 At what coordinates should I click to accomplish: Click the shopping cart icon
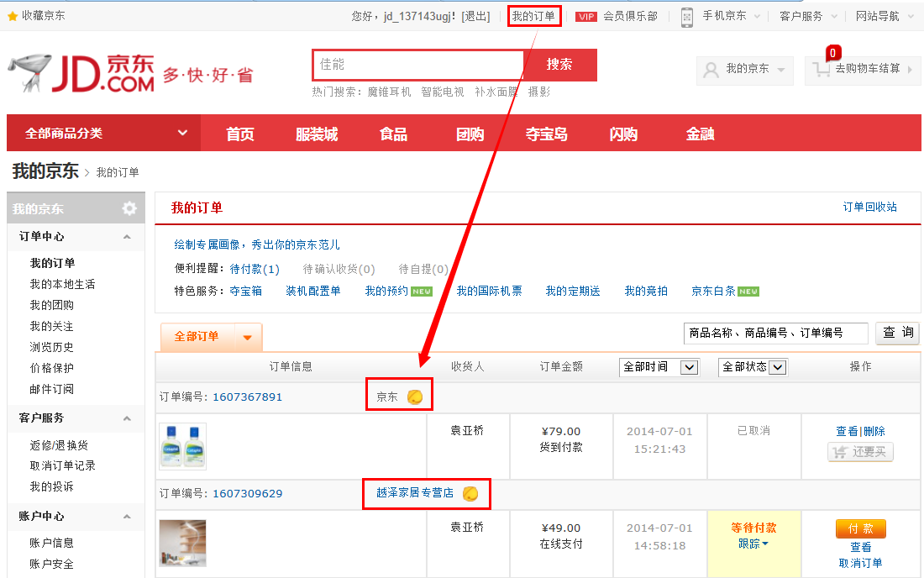[821, 70]
